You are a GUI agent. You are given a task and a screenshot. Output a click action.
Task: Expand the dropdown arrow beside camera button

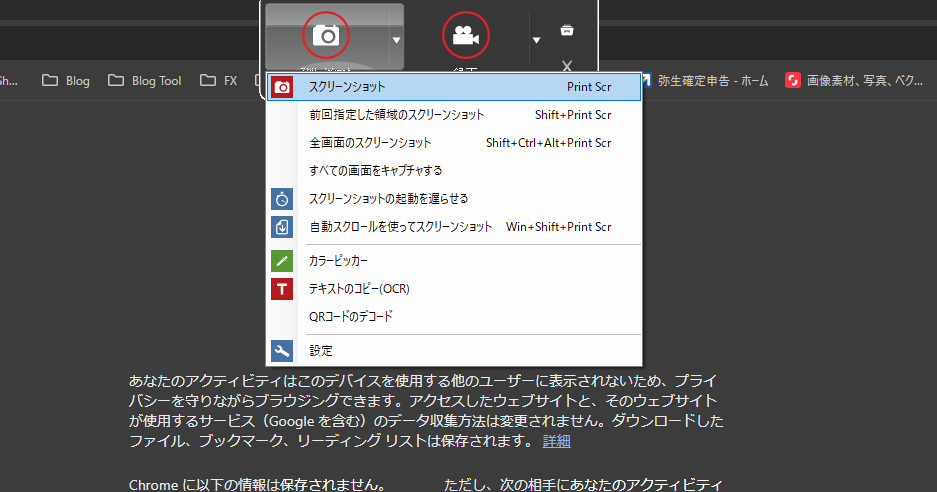click(397, 40)
